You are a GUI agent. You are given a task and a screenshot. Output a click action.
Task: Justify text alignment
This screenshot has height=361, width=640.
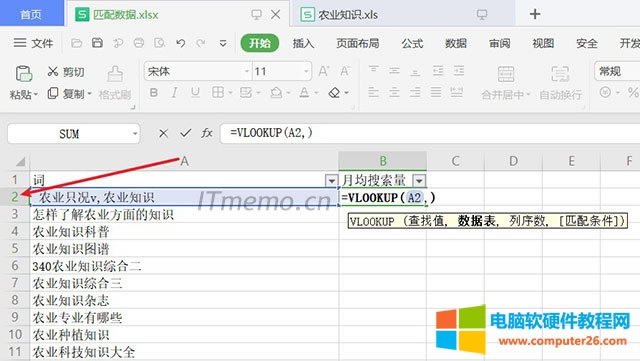[x=436, y=93]
